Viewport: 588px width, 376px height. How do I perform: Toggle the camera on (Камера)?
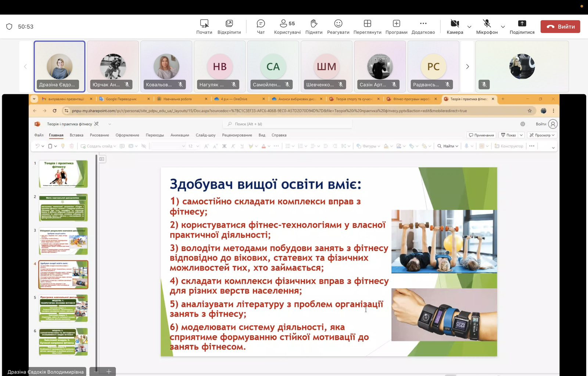coord(455,27)
